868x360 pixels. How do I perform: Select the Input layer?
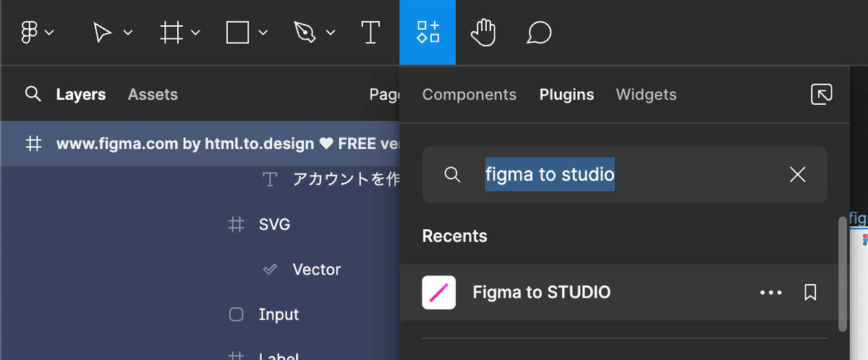[278, 314]
